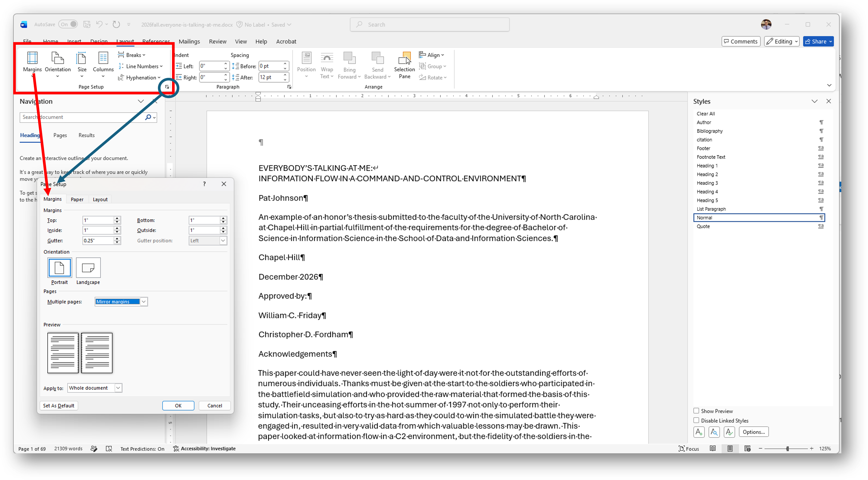868x480 pixels.
Task: Open the Style Inspector button
Action: [x=714, y=432]
